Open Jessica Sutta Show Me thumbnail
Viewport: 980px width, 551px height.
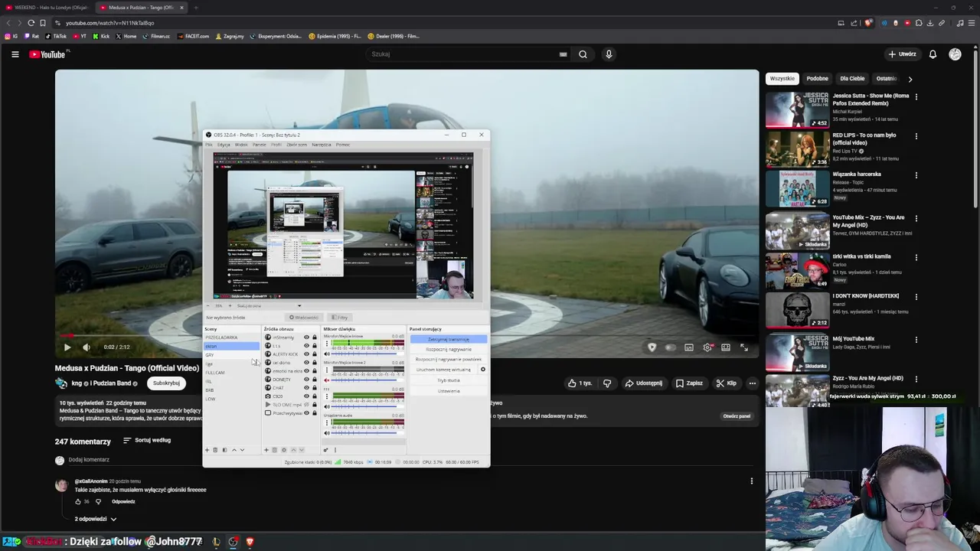pos(797,110)
